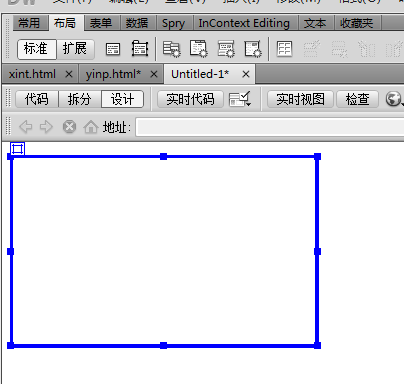Open the 常用 insert tab
The image size is (404, 384).
[29, 23]
